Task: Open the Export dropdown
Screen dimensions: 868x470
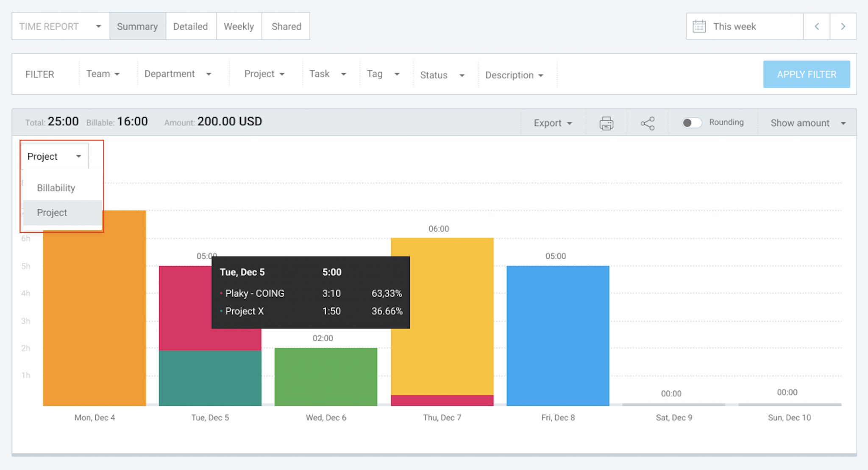Action: [x=553, y=123]
